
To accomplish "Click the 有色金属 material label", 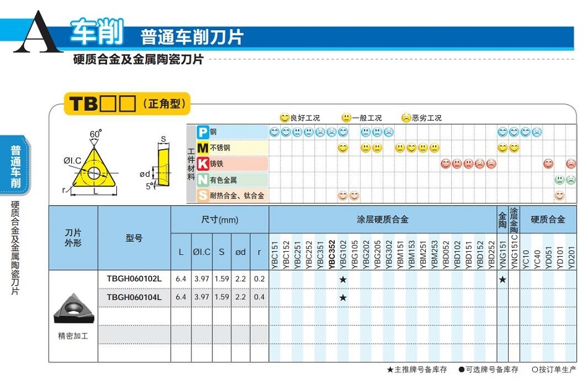I will tap(223, 180).
